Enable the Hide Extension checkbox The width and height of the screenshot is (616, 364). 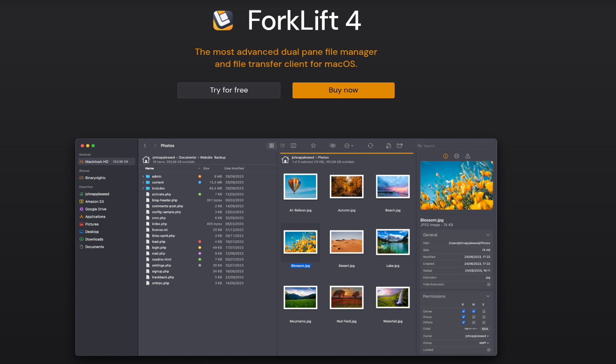click(488, 285)
